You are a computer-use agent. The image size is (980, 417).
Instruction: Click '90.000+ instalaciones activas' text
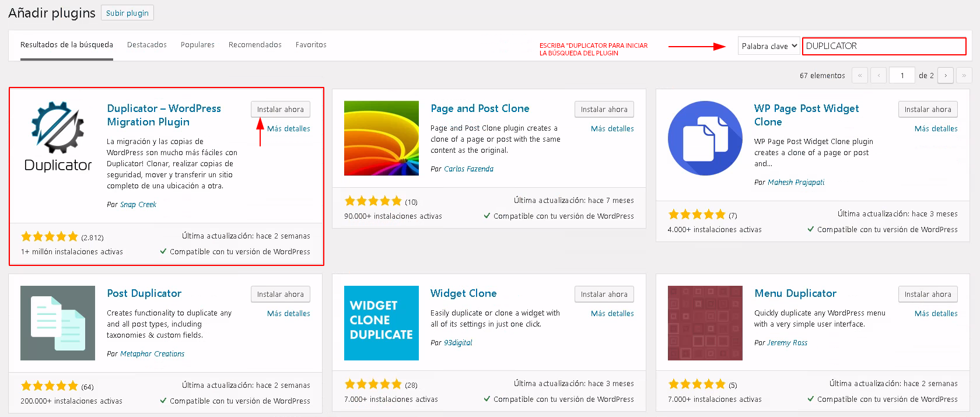(x=393, y=216)
